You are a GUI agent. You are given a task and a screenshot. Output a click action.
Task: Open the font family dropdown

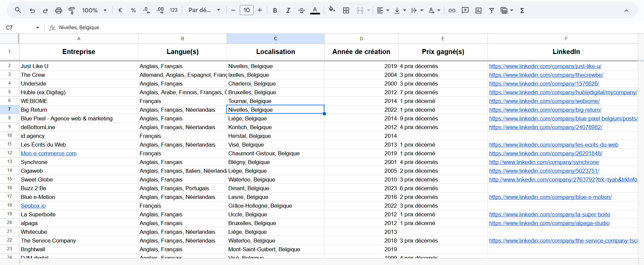204,10
